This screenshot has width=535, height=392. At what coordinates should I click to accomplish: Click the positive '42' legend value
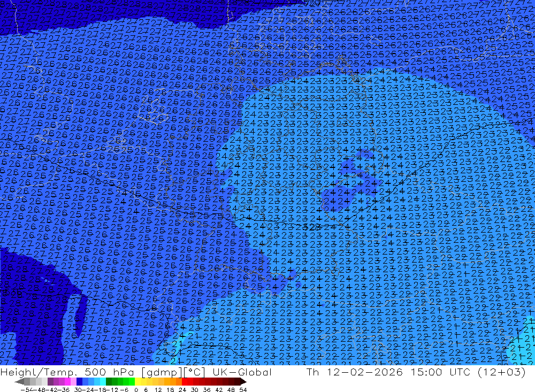click(x=219, y=390)
